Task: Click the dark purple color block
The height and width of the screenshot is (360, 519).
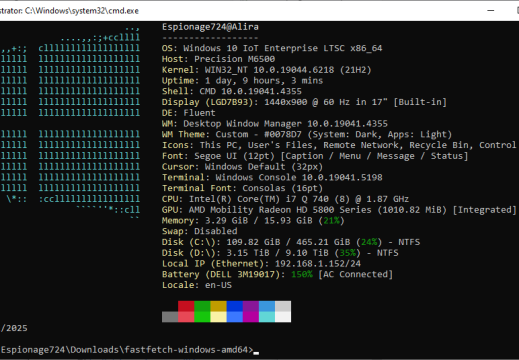Action: pyautogui.click(x=251, y=306)
